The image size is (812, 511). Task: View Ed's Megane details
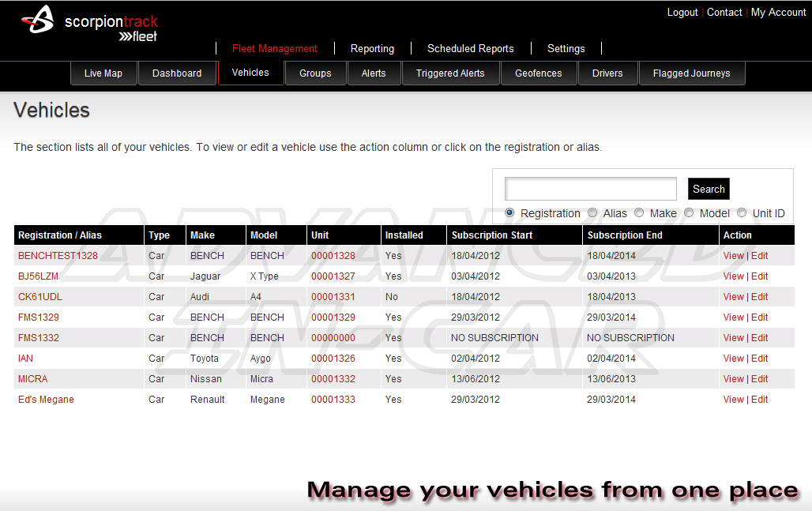(x=733, y=400)
